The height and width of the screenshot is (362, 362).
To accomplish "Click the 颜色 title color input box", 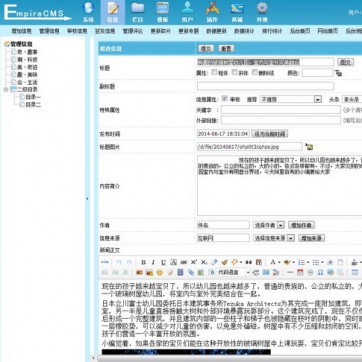I will (x=317, y=72).
